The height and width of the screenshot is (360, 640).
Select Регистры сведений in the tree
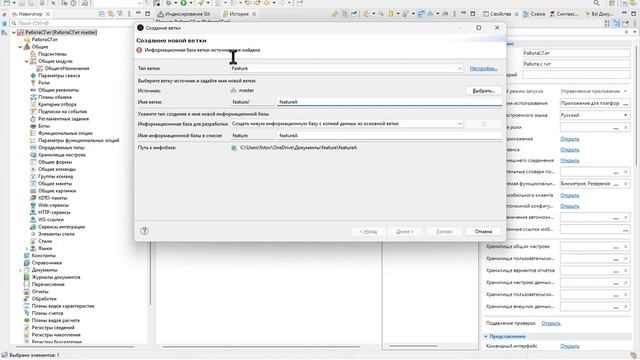[53, 328]
